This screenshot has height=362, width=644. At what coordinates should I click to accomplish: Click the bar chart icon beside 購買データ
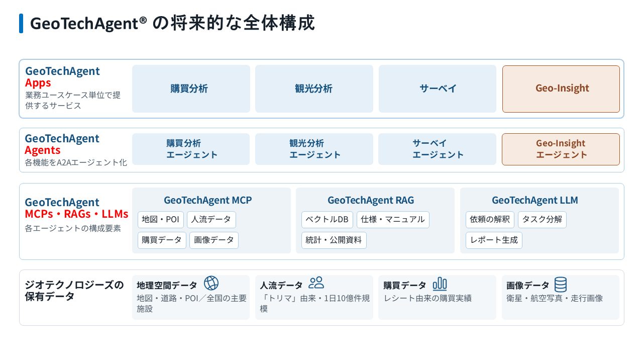tap(440, 284)
